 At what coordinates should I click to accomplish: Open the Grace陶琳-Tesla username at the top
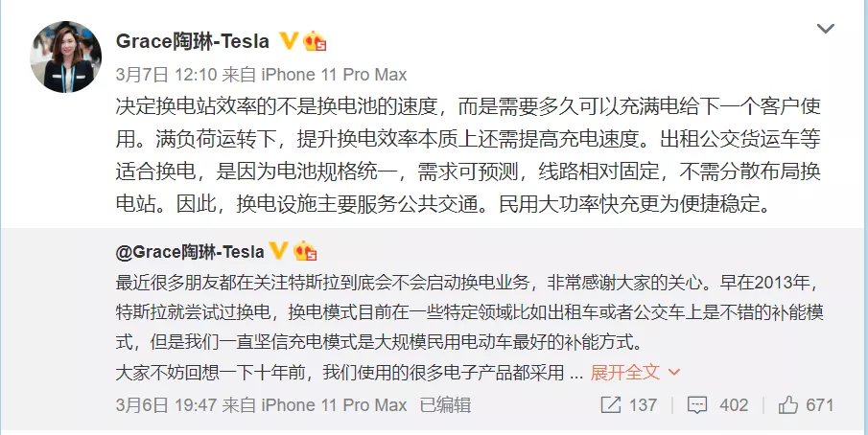point(193,41)
